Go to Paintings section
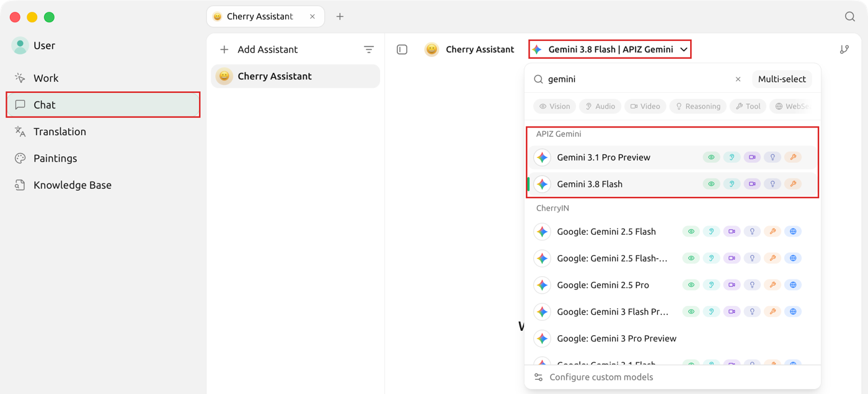 103,158
